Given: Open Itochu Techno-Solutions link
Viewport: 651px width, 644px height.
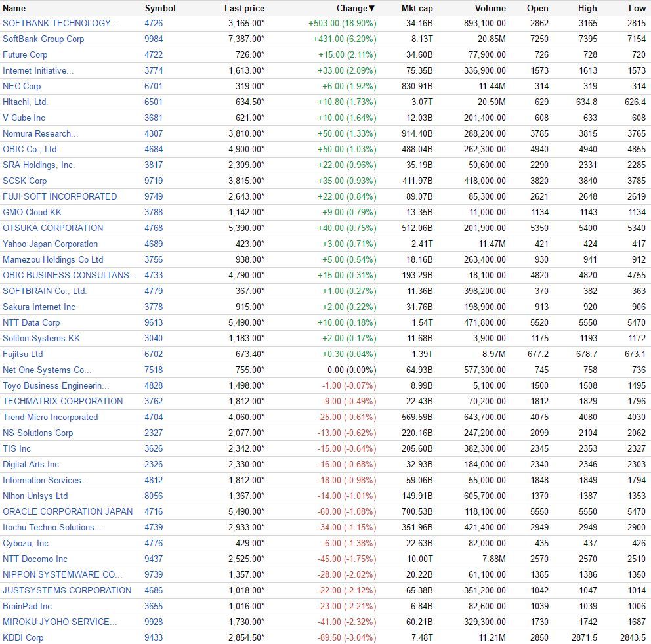Looking at the screenshot, I should pyautogui.click(x=52, y=528).
